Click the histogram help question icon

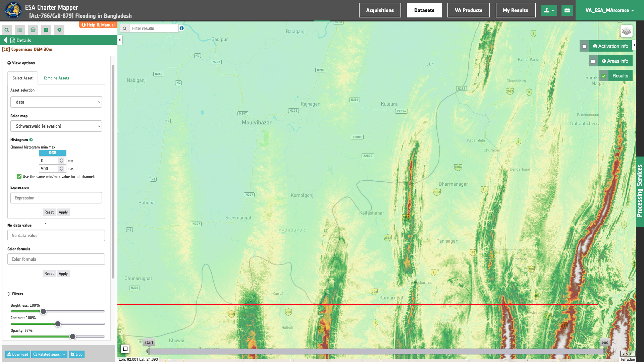[31, 140]
